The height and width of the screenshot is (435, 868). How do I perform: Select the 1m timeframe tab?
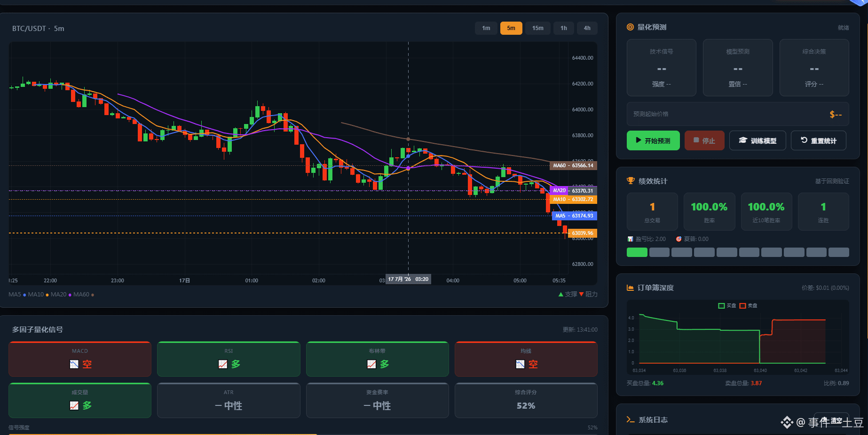pyautogui.click(x=486, y=28)
